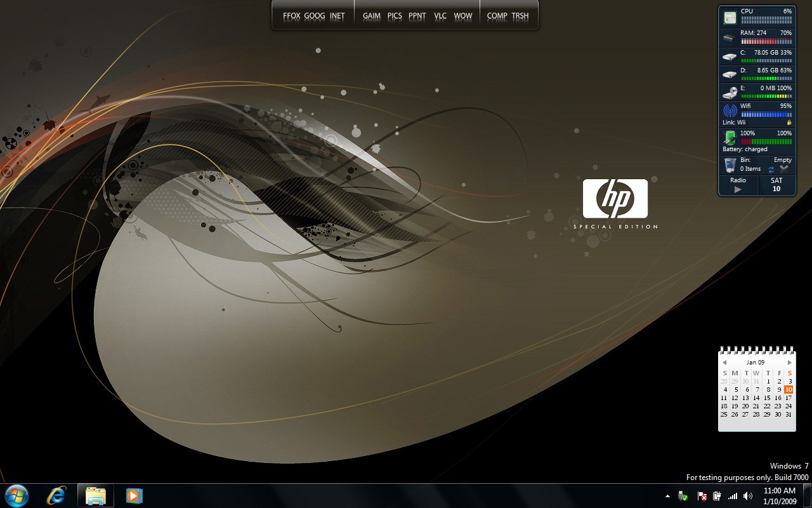Refresh the Bin with blue arrows icon
812x508 pixels.
point(771,170)
